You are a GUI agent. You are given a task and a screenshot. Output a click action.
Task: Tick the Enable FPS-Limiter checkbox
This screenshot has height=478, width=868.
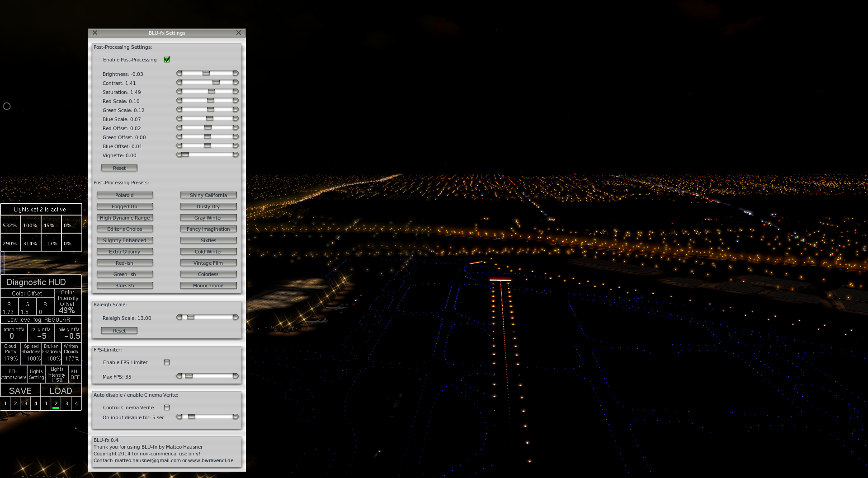167,362
